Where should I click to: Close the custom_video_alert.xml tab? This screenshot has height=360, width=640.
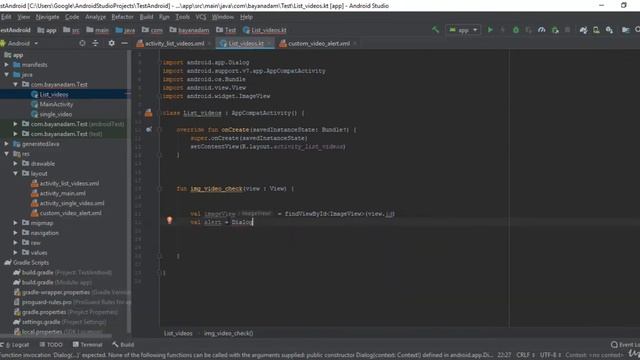click(355, 43)
